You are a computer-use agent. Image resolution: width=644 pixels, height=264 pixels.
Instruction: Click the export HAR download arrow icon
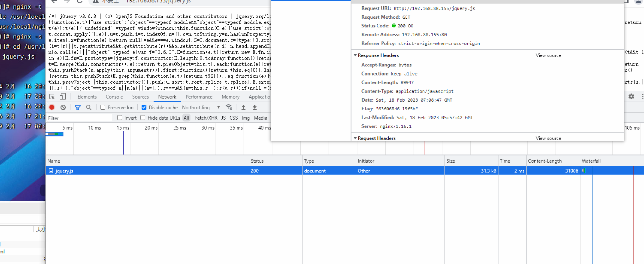point(255,107)
